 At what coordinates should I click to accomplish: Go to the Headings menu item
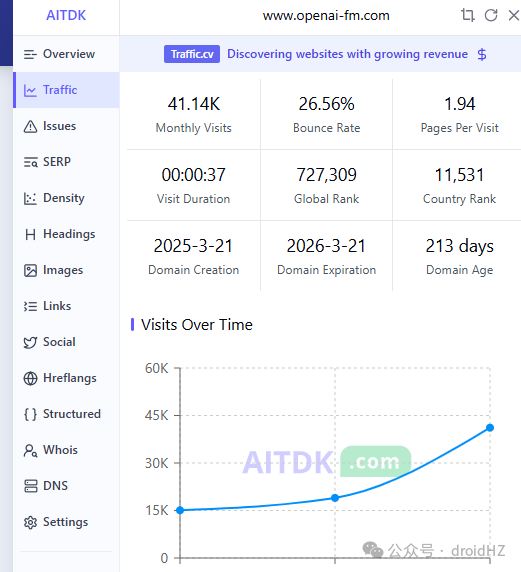click(66, 234)
